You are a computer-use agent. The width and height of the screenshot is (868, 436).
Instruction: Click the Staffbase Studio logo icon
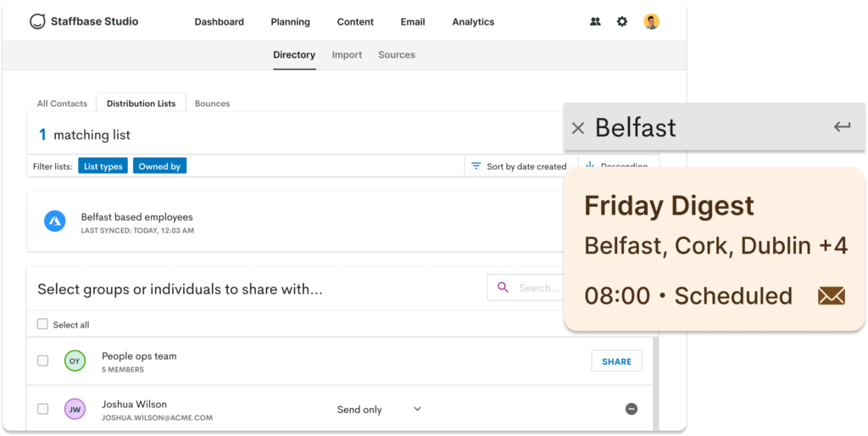click(x=37, y=21)
